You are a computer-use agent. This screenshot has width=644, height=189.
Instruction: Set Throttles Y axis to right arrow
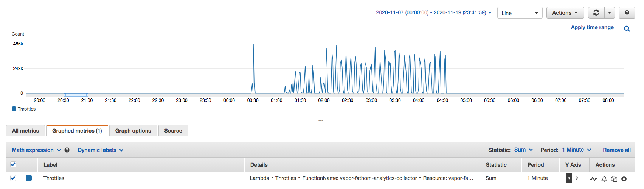pyautogui.click(x=577, y=178)
